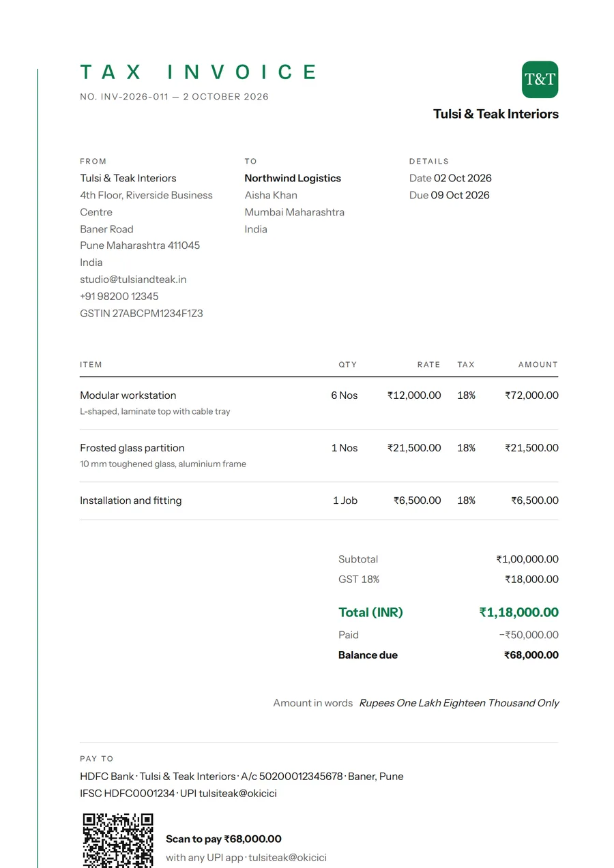614x868 pixels.
Task: Click the 10 mm toughened glass description
Action: [x=163, y=464]
